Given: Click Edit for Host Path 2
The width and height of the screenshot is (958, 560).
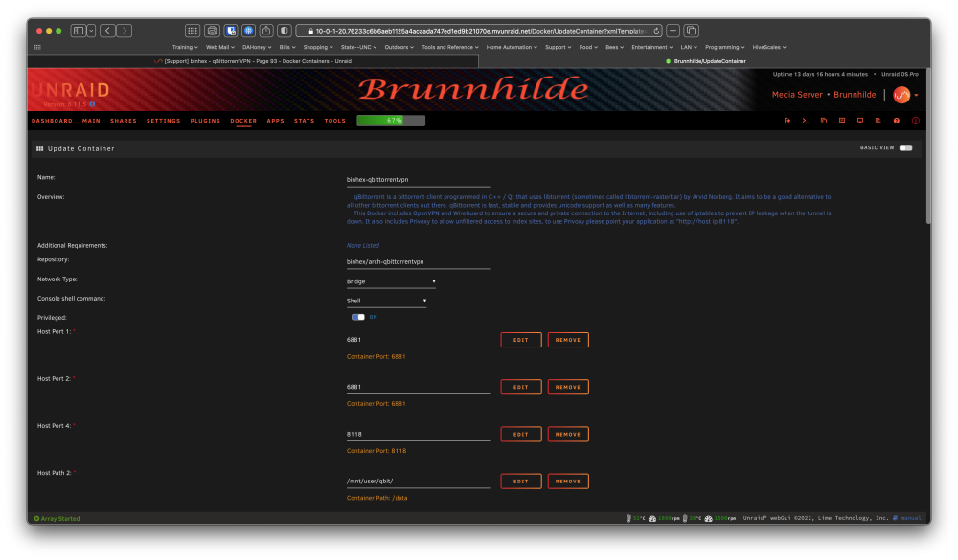Looking at the screenshot, I should coord(520,481).
